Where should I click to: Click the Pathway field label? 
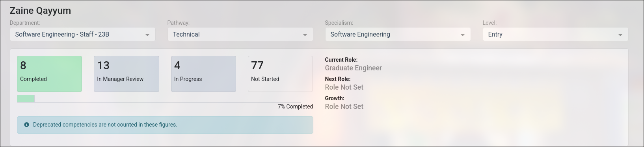[178, 23]
